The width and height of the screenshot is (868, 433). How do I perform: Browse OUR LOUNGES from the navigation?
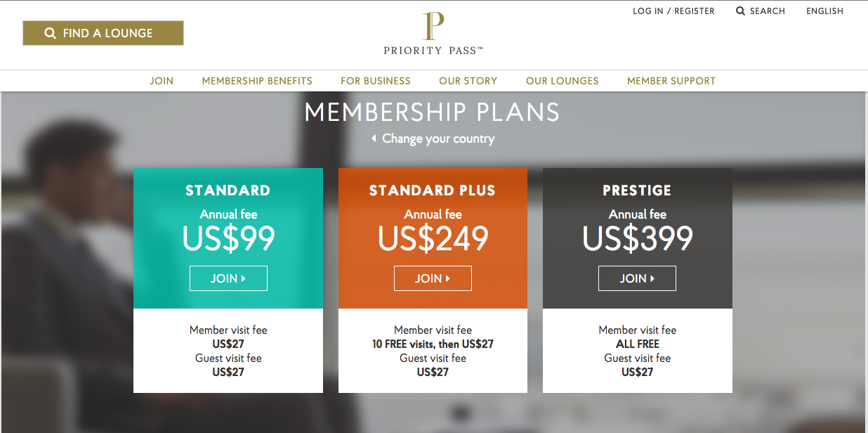tap(562, 80)
